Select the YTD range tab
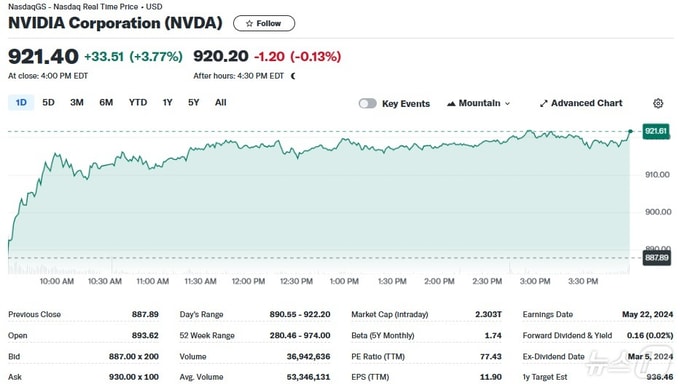The width and height of the screenshot is (680, 387). click(138, 102)
